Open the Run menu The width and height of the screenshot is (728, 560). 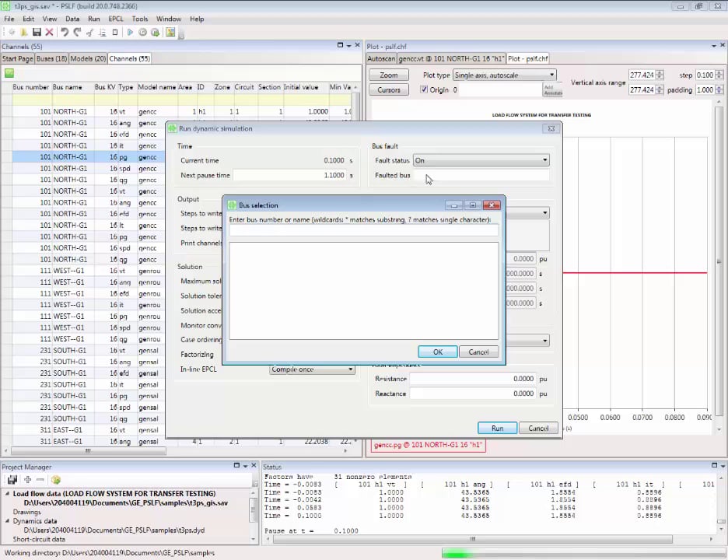[x=94, y=19]
